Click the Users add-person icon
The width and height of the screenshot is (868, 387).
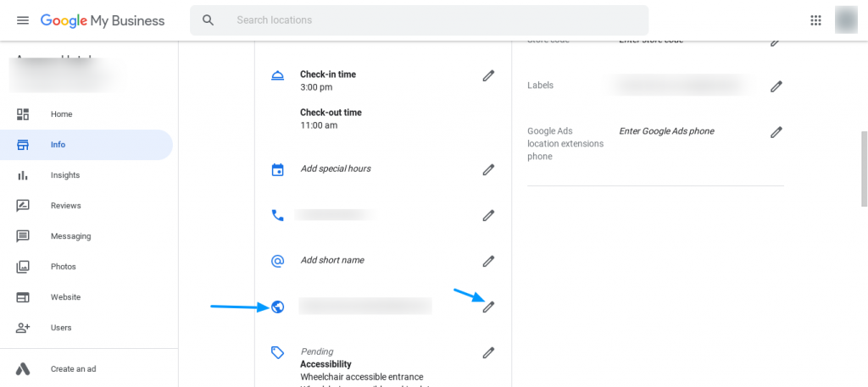point(23,328)
